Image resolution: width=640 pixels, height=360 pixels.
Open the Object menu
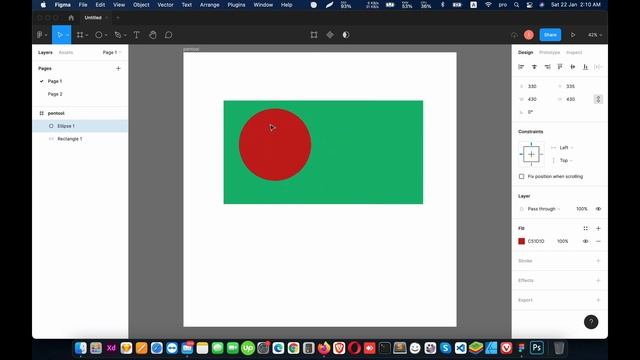click(x=141, y=5)
